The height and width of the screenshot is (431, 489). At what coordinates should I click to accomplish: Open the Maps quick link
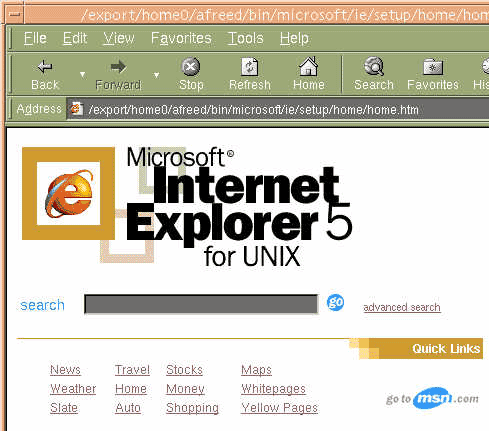tap(256, 370)
